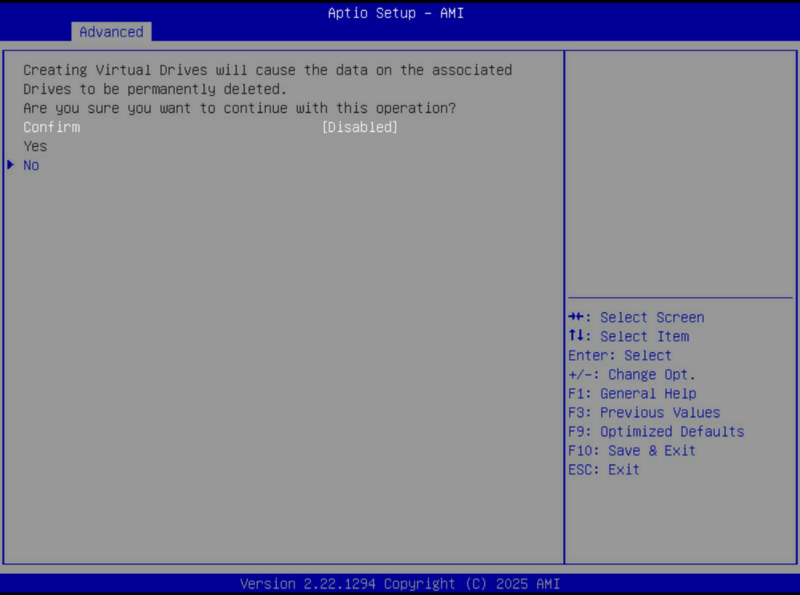Click the 'Select Item' help text
800x595 pixels.
click(x=644, y=336)
